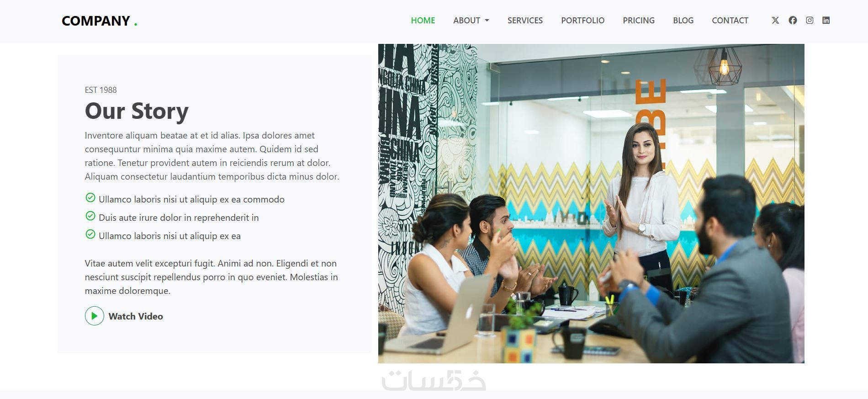Open the LinkedIn social icon
868x399 pixels.
click(826, 20)
